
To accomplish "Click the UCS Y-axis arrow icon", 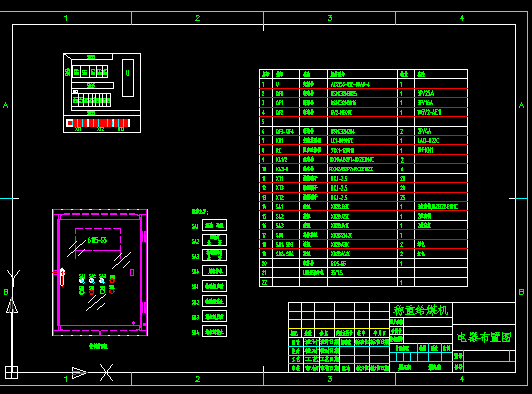I will [x=12, y=305].
